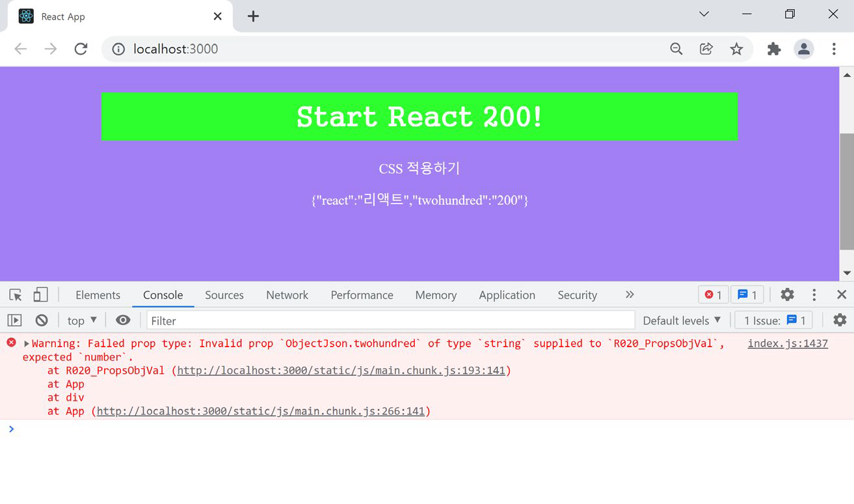Screen dimensions: 854x504
Task: Click the Start React 200! heading
Action: pyautogui.click(x=420, y=116)
